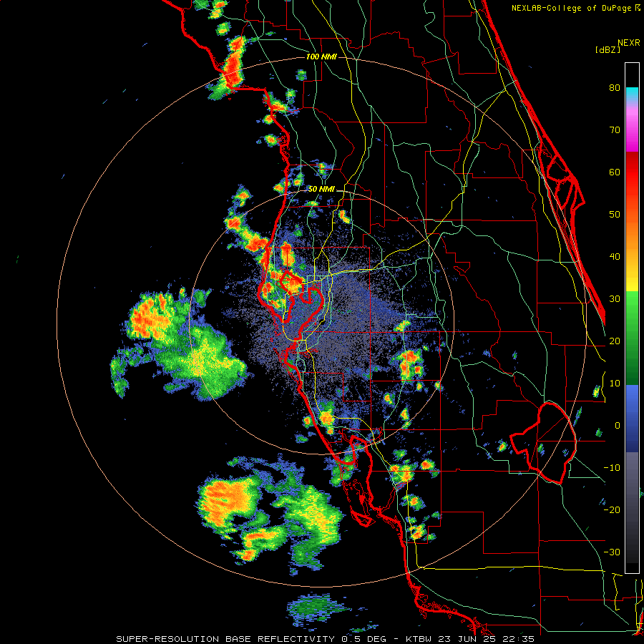644x644 pixels.
Task: Click the 70 value on the dBZ scale
Action: click(615, 130)
